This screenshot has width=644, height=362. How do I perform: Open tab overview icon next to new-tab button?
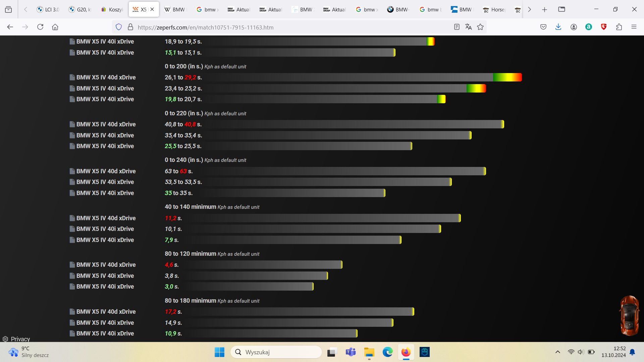pyautogui.click(x=561, y=9)
